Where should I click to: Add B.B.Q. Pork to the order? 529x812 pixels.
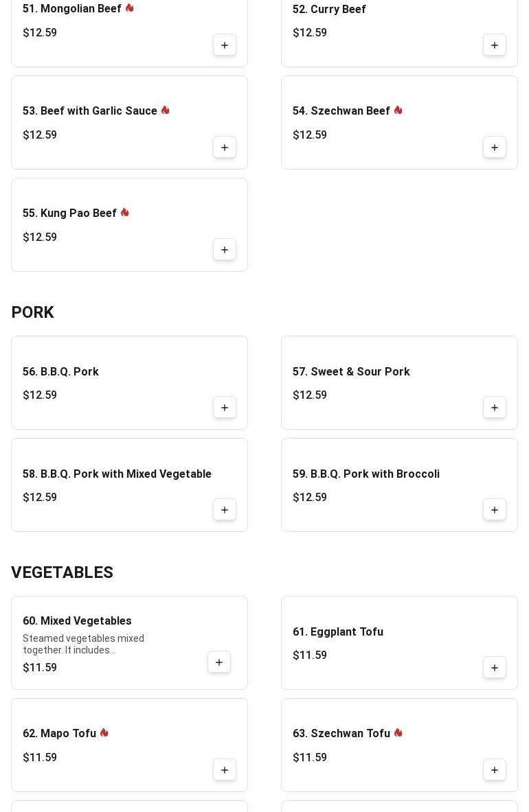pos(225,408)
